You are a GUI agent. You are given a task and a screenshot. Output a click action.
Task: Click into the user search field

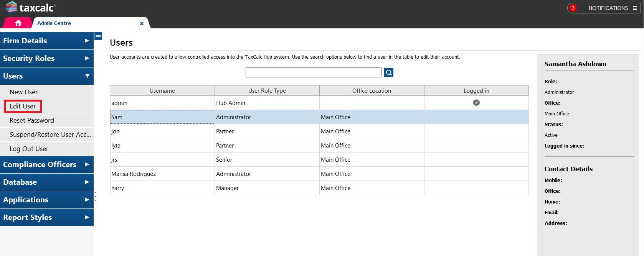pos(313,72)
